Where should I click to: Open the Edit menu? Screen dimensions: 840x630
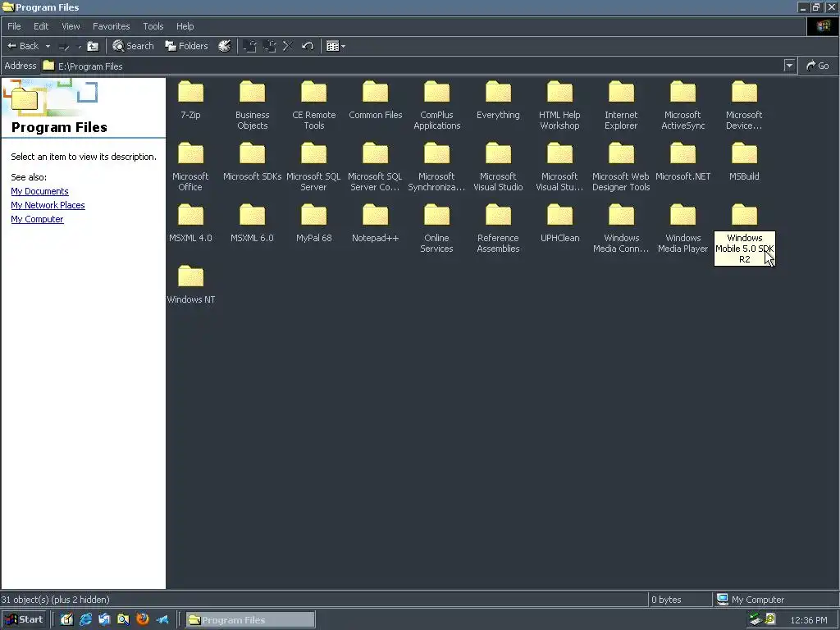coord(41,26)
